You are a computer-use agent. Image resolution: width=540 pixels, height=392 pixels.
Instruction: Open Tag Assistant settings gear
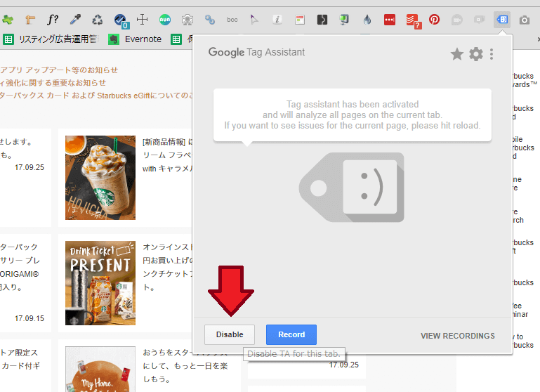click(476, 54)
